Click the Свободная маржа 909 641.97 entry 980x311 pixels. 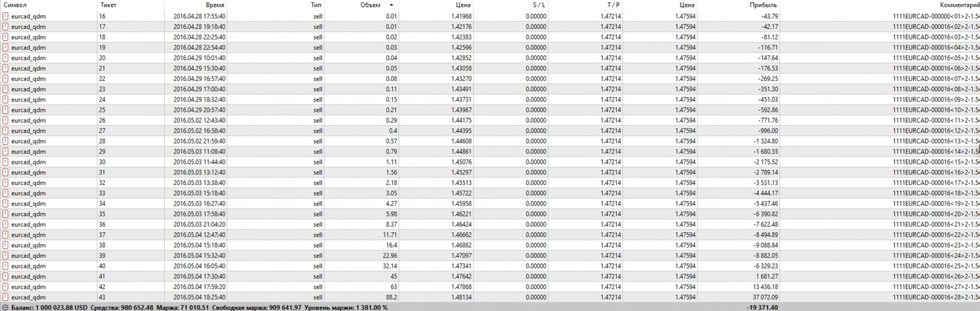coord(258,307)
